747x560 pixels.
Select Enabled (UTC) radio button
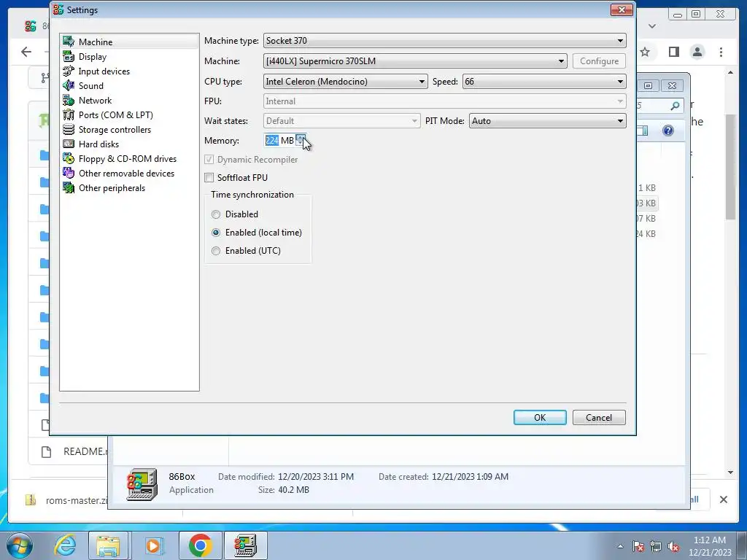(x=216, y=251)
